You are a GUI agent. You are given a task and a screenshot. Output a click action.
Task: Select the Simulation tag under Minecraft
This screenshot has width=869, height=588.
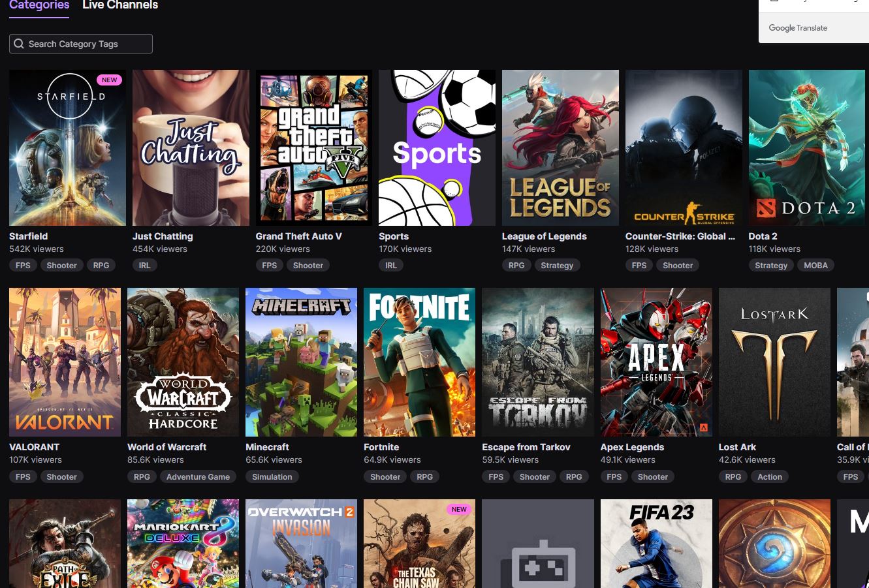[x=272, y=477]
